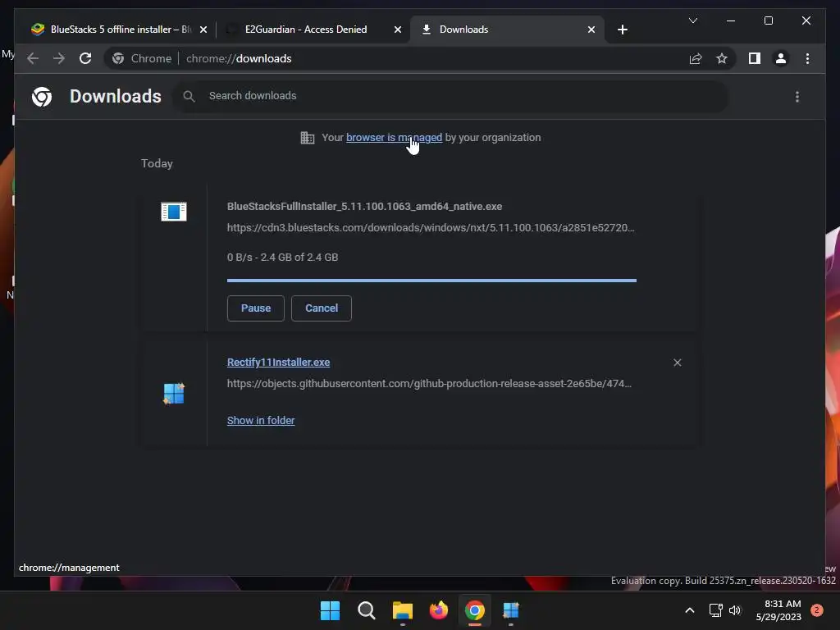Screen dimensions: 840x630
Task: Close the E2Guardian Access Denied tab
Action: (x=398, y=30)
